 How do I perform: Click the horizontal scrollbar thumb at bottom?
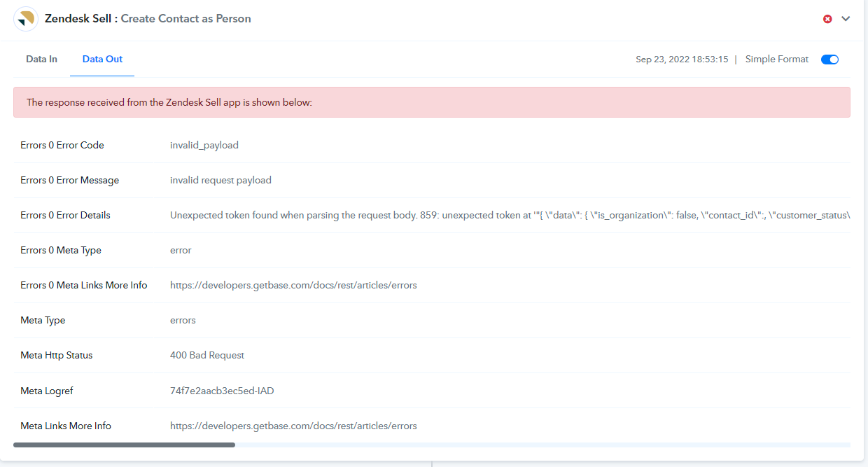124,445
